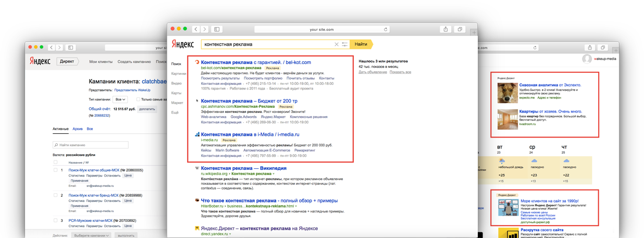The height and width of the screenshot is (238, 644).
Task: Open Тип кампании Все dropdown
Action: (120, 99)
